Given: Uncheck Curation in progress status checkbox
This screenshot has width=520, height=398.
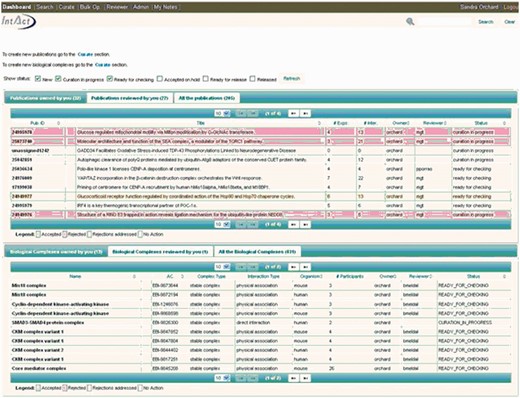Looking at the screenshot, I should click(58, 79).
